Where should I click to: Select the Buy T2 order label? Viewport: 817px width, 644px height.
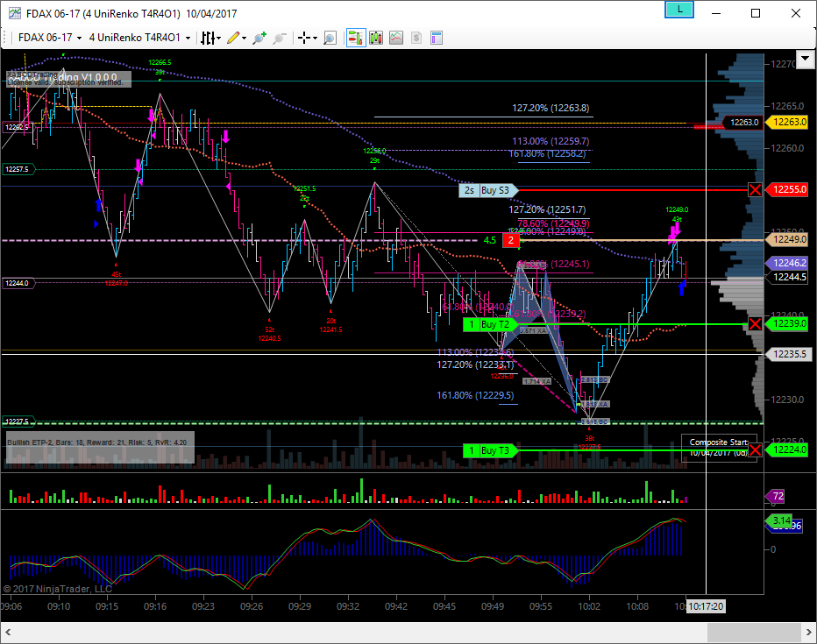pos(490,324)
